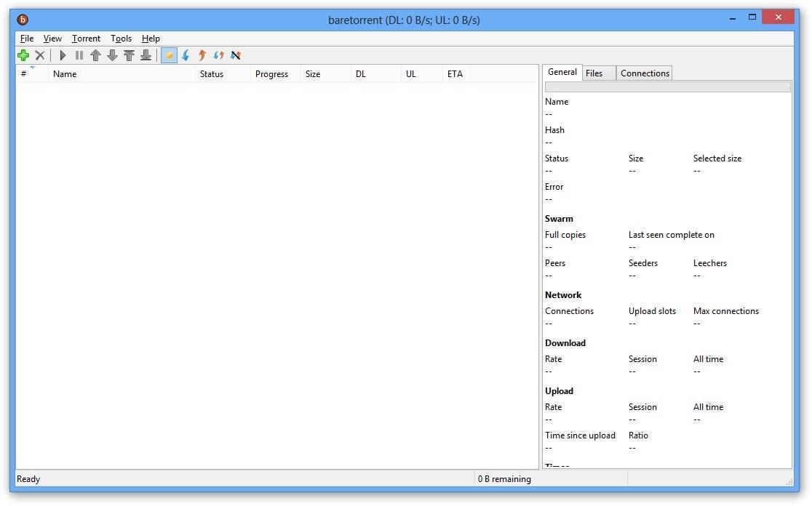812x506 pixels.
Task: Sort torrents by the Size column header
Action: [326, 74]
